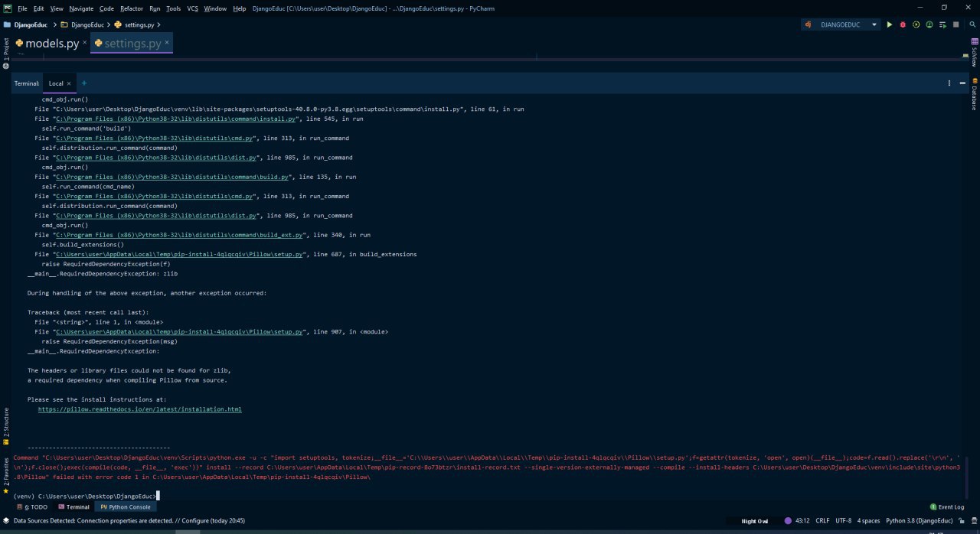This screenshot has width=980, height=534.
Task: Click the Night Owl theme label
Action: click(x=754, y=521)
